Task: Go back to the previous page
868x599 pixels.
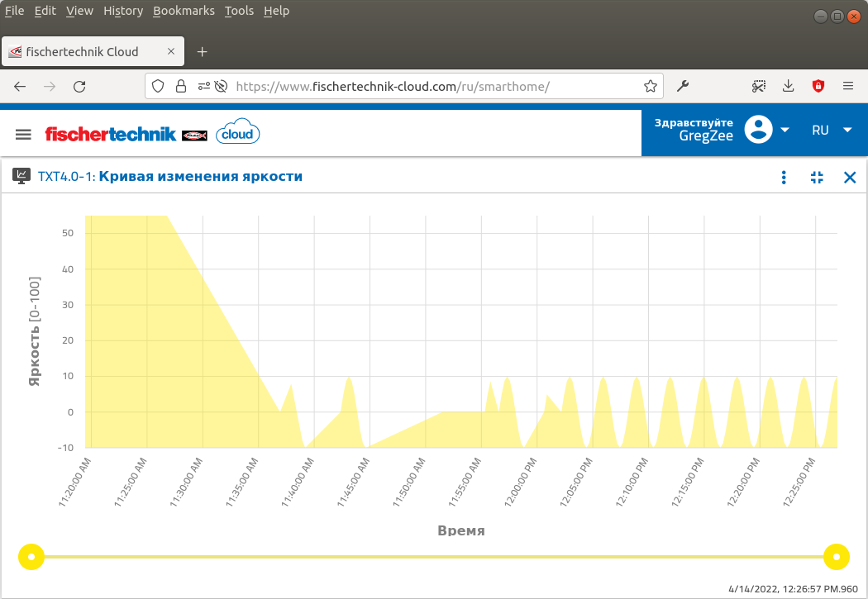Action: point(21,86)
